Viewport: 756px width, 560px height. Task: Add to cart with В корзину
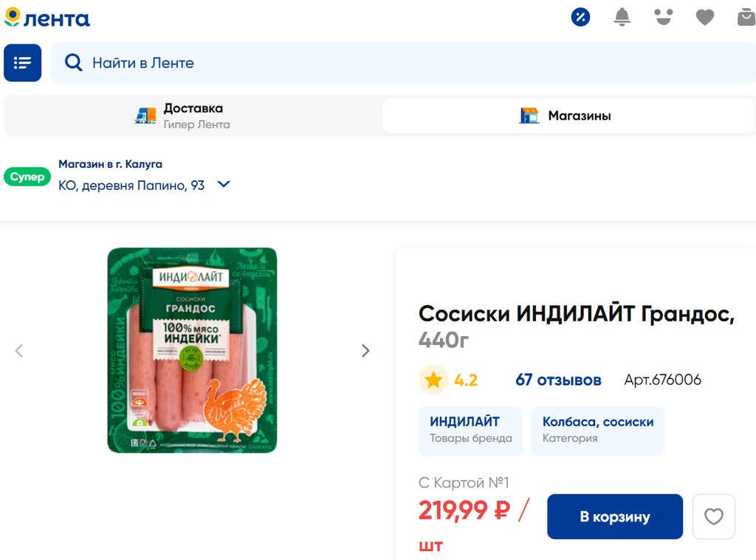615,516
